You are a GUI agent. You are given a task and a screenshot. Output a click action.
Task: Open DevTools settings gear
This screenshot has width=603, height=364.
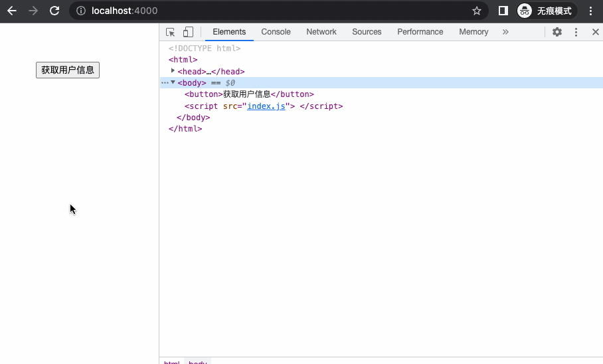(x=557, y=32)
